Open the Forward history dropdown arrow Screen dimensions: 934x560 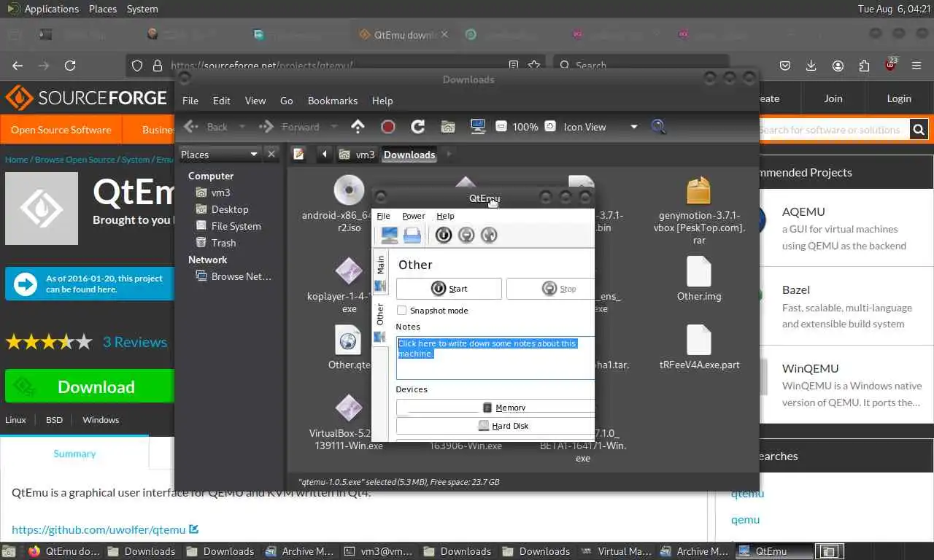pyautogui.click(x=334, y=127)
